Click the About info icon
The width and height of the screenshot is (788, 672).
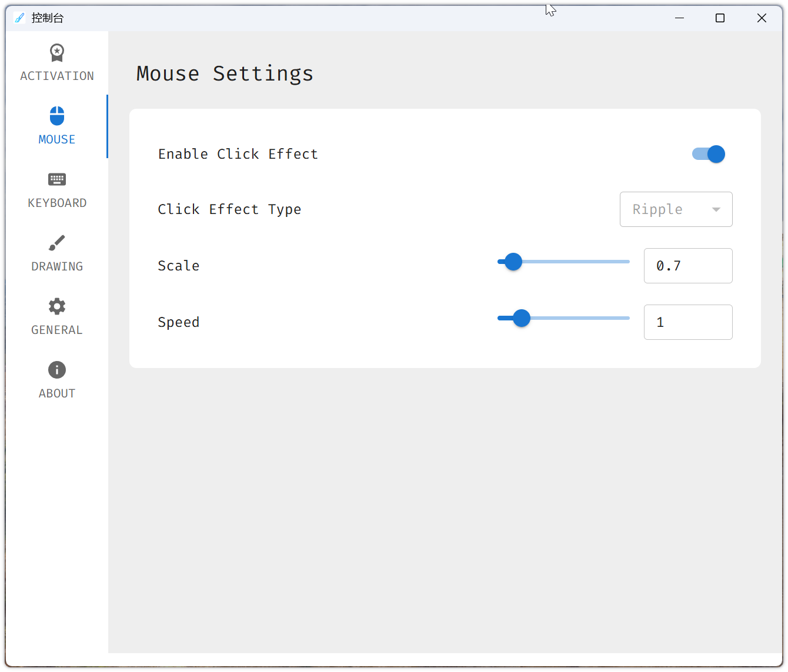[x=56, y=370]
